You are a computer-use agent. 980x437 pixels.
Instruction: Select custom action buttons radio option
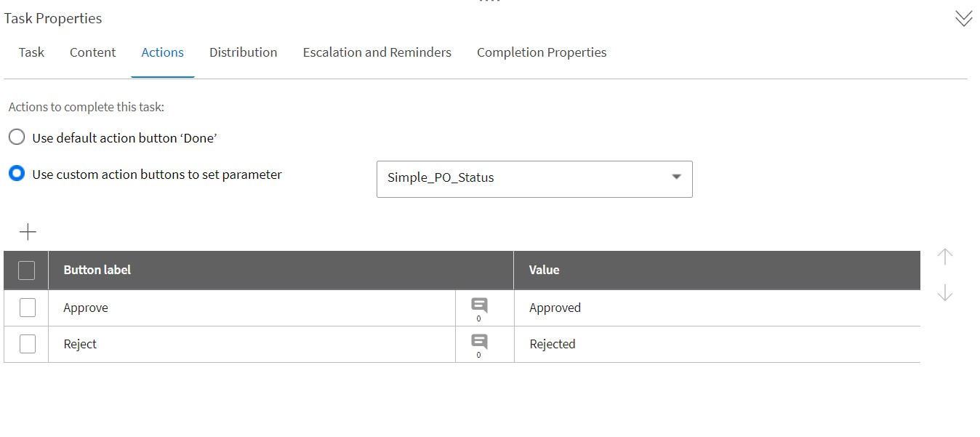[17, 175]
